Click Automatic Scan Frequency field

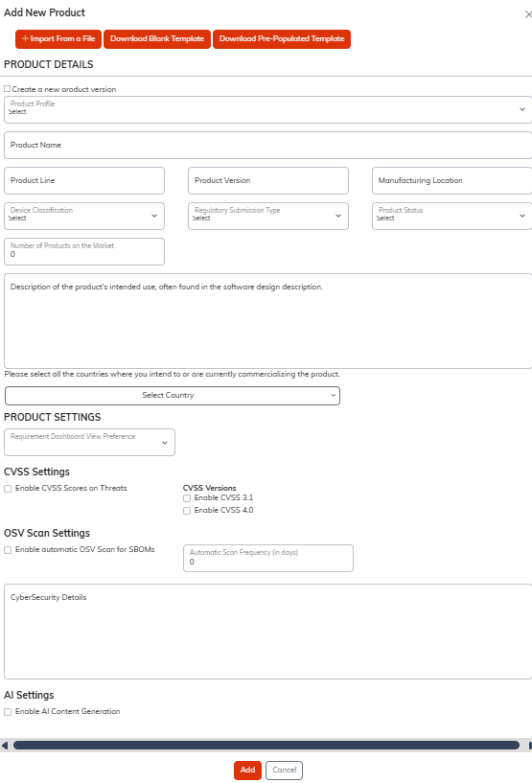tap(268, 559)
